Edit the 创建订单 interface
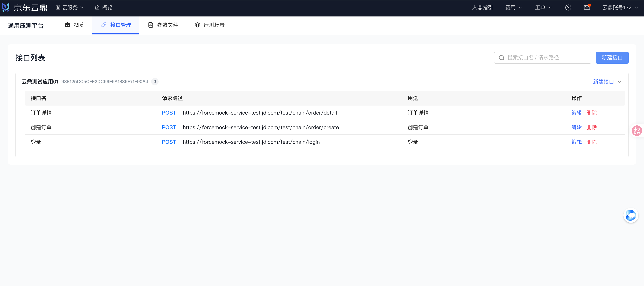 576,127
